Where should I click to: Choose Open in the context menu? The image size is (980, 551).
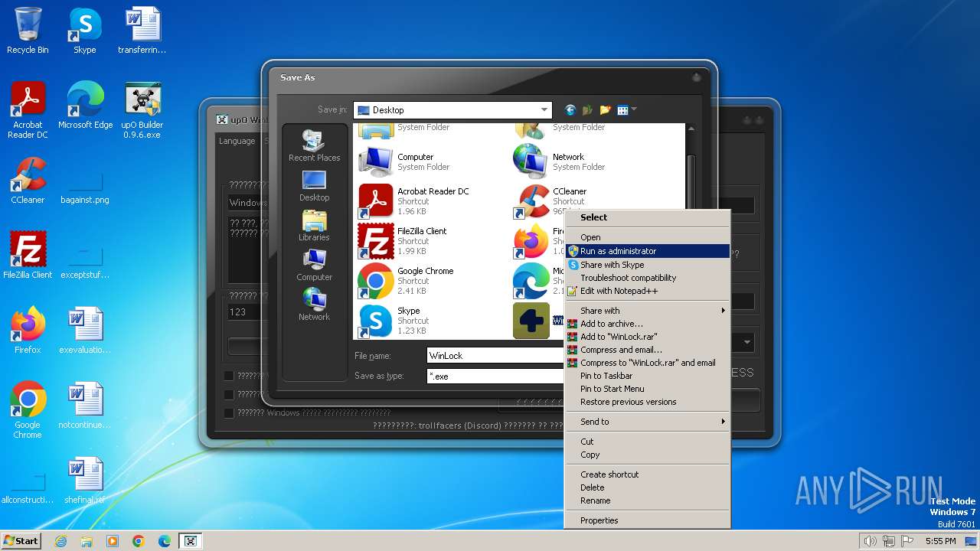coord(647,237)
